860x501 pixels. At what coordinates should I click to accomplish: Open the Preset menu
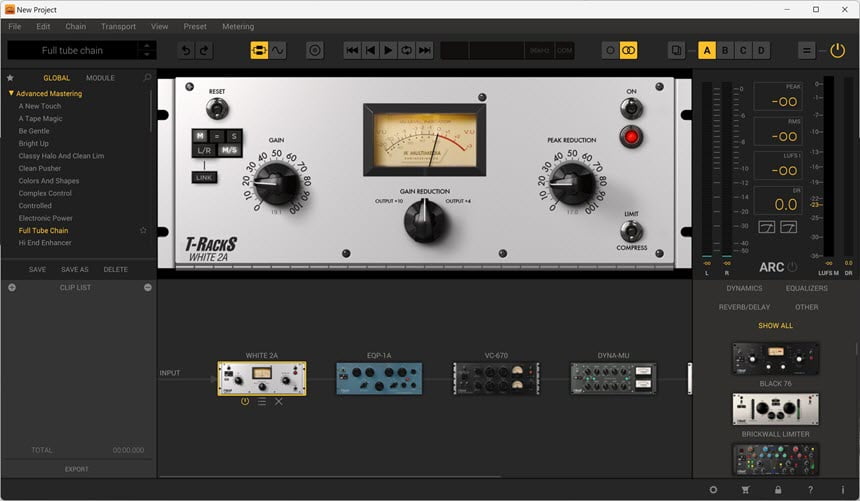(x=195, y=26)
